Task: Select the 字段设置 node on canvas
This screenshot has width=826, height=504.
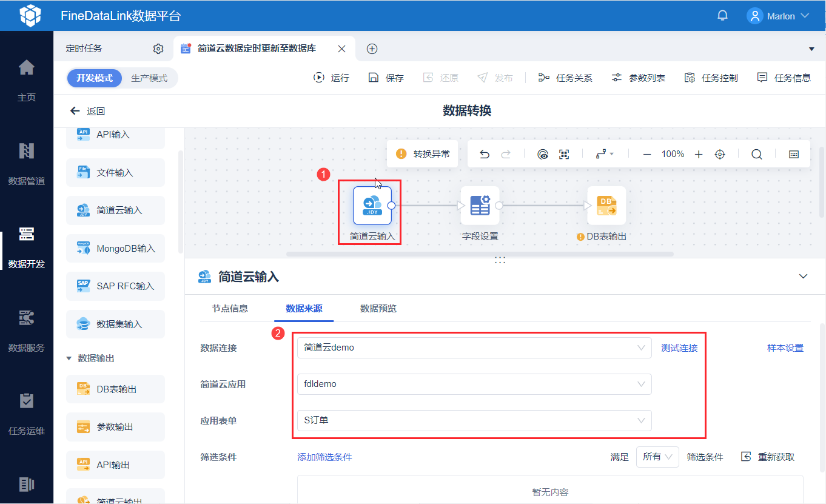Action: click(x=480, y=206)
